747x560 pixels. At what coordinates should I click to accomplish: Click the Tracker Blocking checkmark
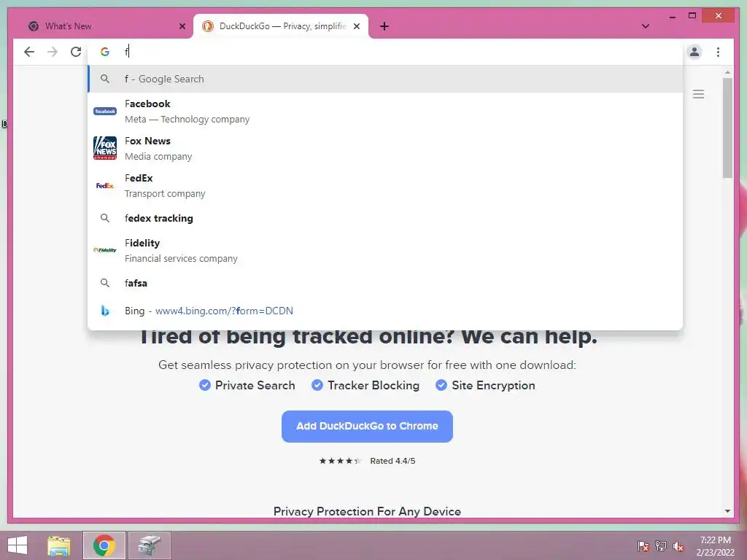[x=317, y=385]
